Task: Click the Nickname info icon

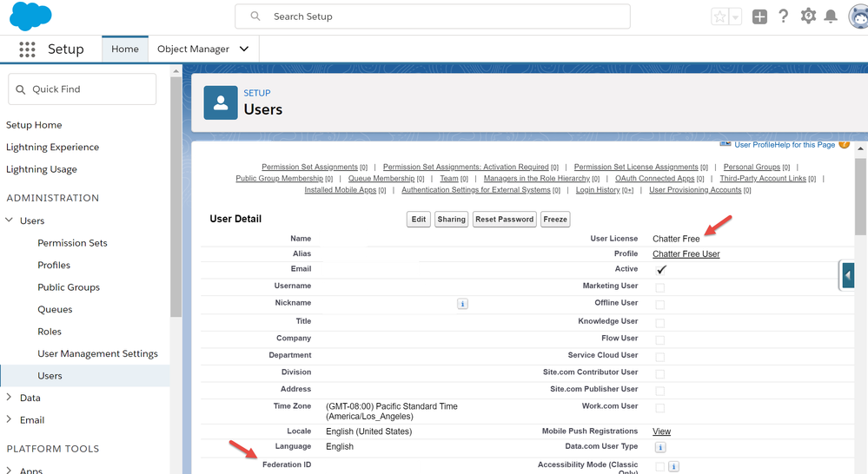Action: click(462, 304)
